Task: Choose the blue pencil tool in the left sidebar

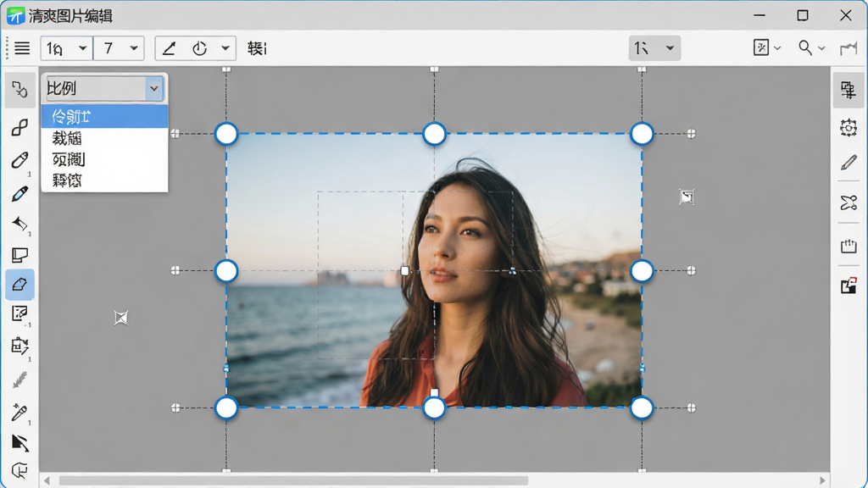Action: click(x=20, y=194)
